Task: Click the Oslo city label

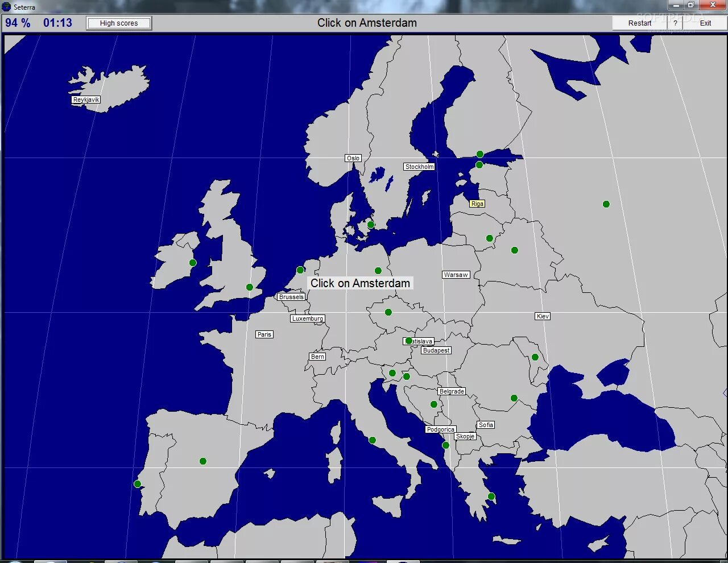Action: (353, 158)
